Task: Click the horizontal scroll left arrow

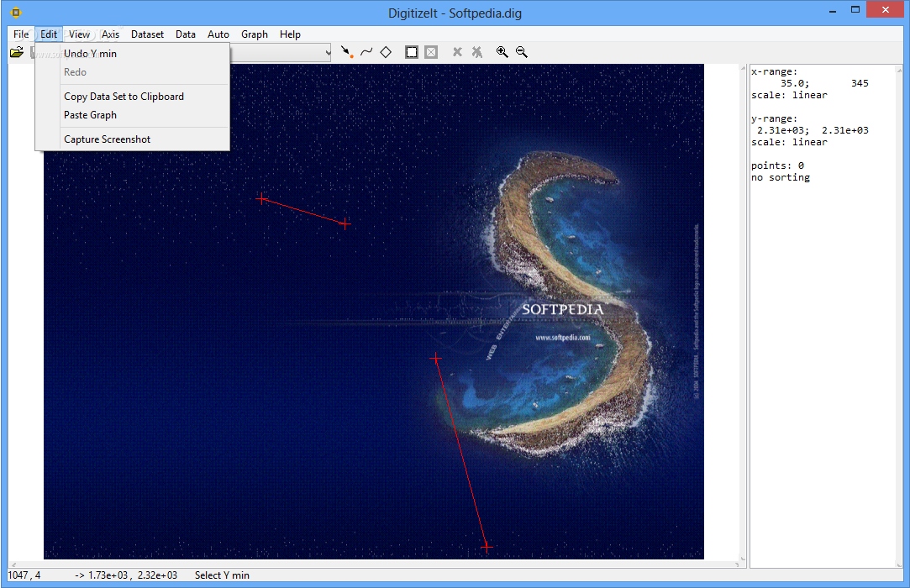Action: [x=13, y=564]
